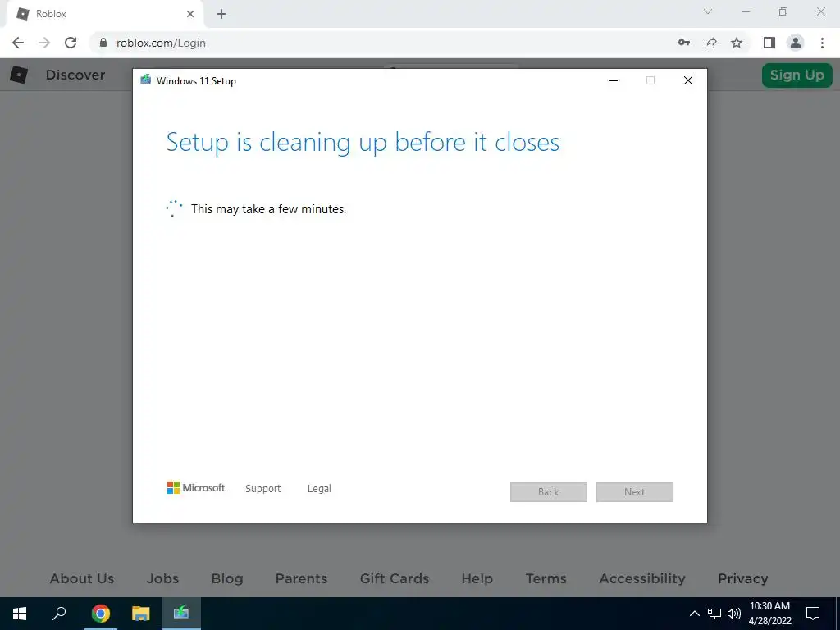Close the Chrome window

[820, 11]
